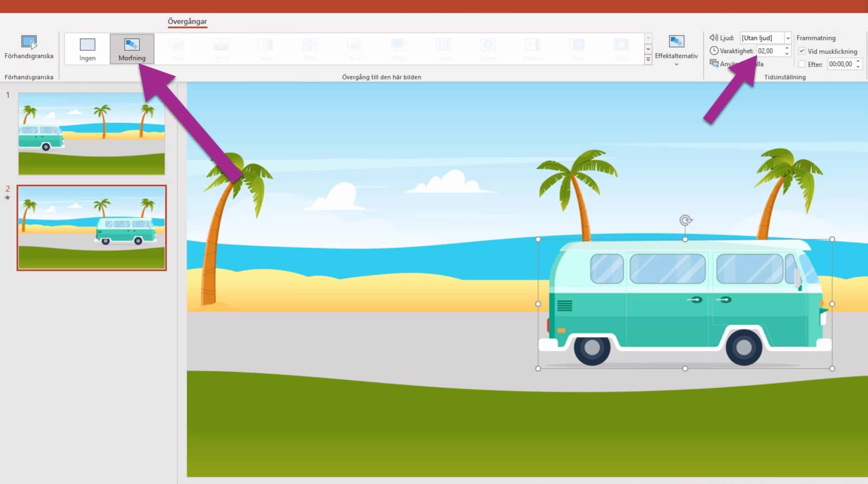Open the Övergångar ribbon tab
Viewport: 868px width, 484px height.
[187, 21]
